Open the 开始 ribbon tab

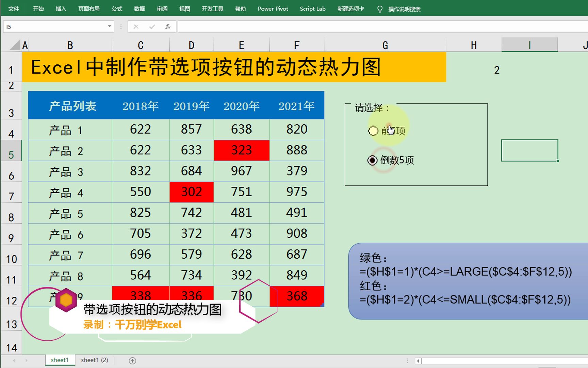click(x=38, y=9)
